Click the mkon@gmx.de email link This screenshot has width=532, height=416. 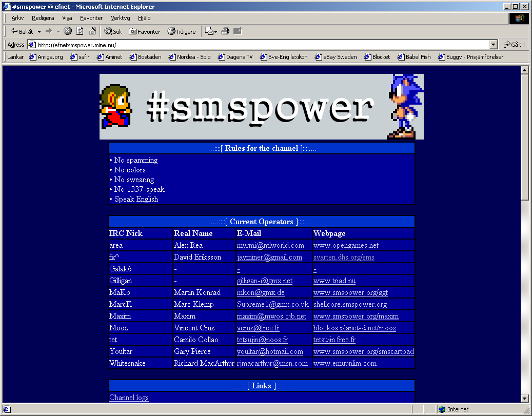[x=261, y=292]
